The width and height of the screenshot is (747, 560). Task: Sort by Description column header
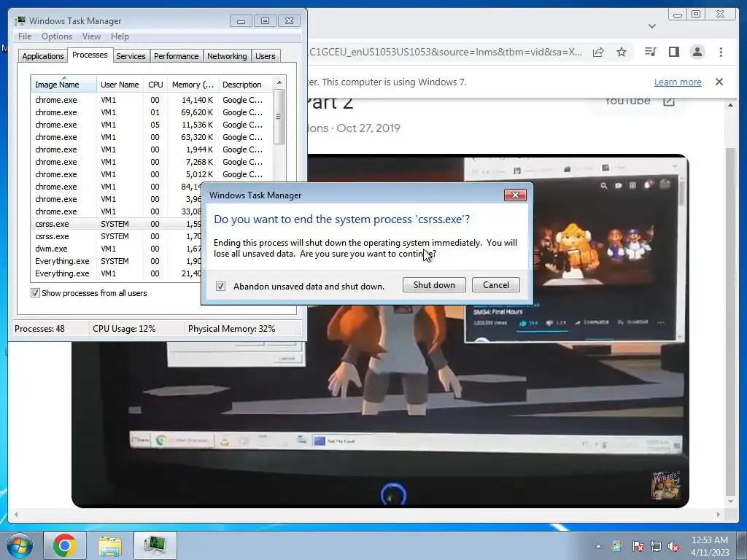[x=245, y=85]
